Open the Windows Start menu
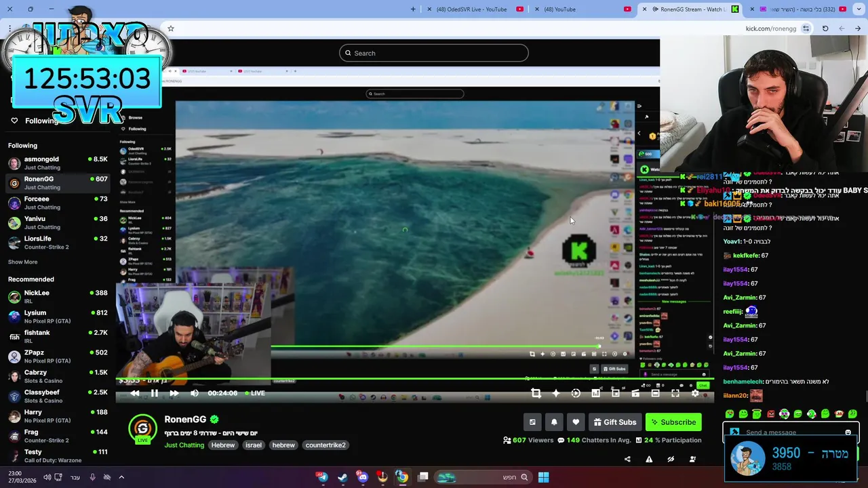This screenshot has width=868, height=488. tap(543, 477)
